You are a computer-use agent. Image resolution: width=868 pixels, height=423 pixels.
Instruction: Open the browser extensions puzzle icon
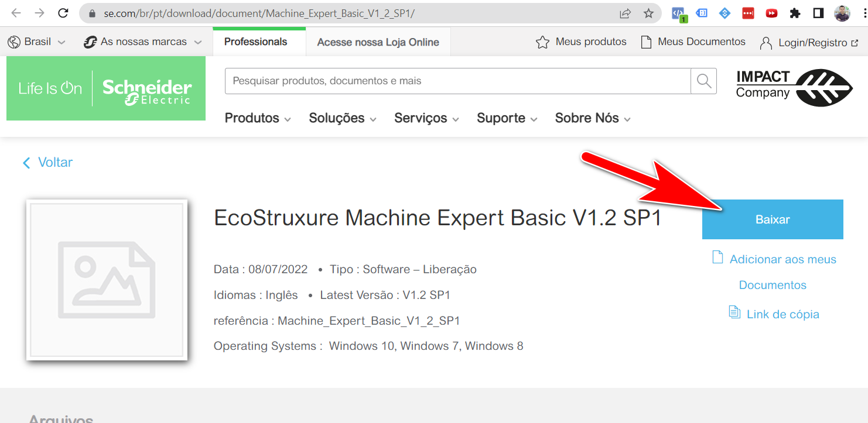coord(795,13)
